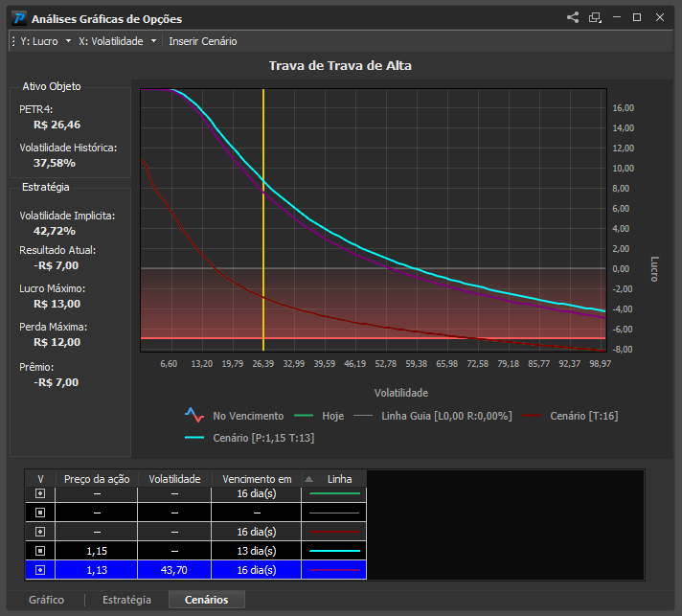Click Volatilidade Histórica value 37,58%
The height and width of the screenshot is (616, 682).
pos(55,163)
